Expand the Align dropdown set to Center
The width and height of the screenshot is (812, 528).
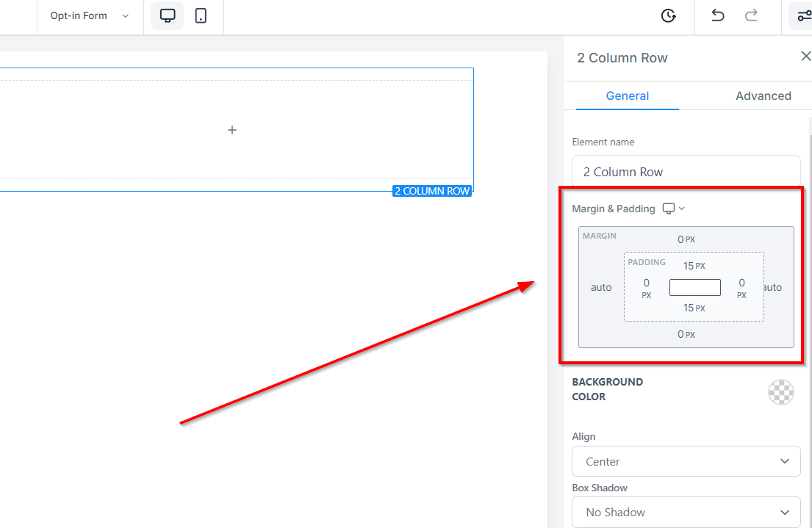click(686, 461)
